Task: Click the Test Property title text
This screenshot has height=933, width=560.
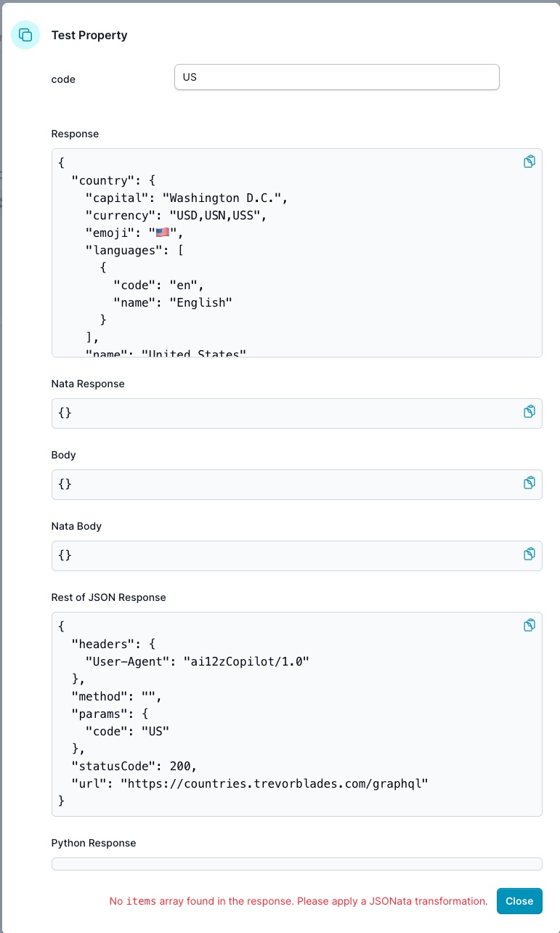Action: 89,36
